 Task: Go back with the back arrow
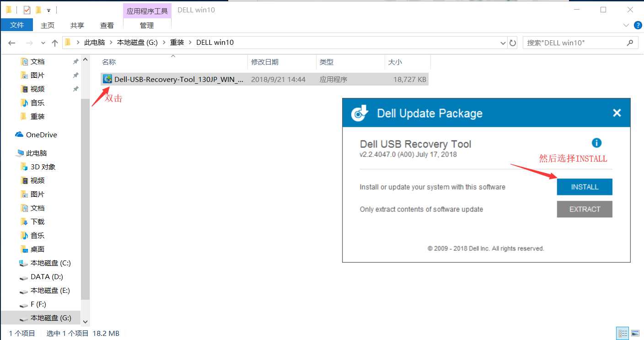pyautogui.click(x=12, y=43)
